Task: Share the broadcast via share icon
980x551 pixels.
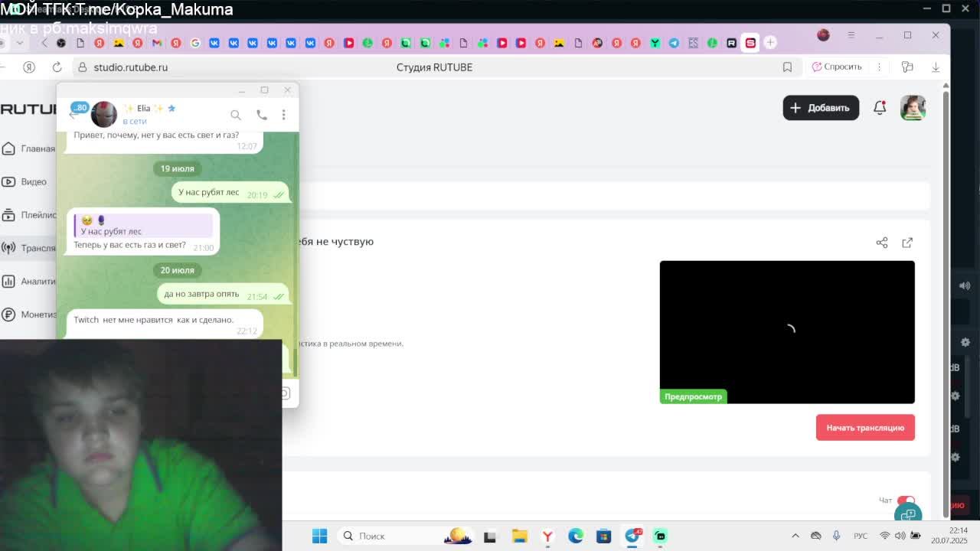Action: coord(882,243)
